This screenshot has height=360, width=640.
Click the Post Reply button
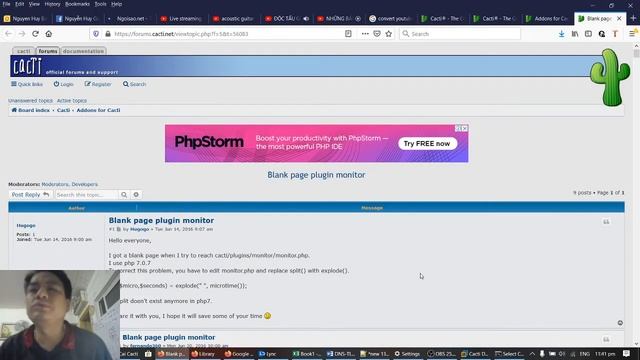30,195
